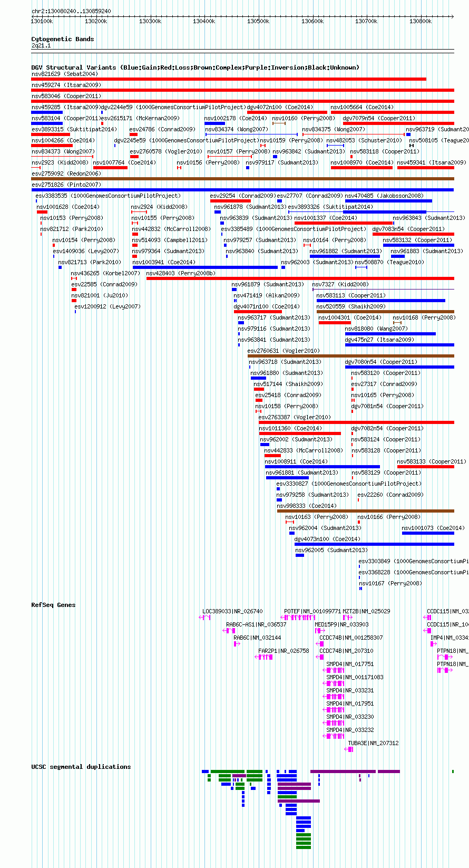This screenshot has width=469, height=868.
Task: Select nsv821001 (Ju2010) label
Action: [x=100, y=295]
